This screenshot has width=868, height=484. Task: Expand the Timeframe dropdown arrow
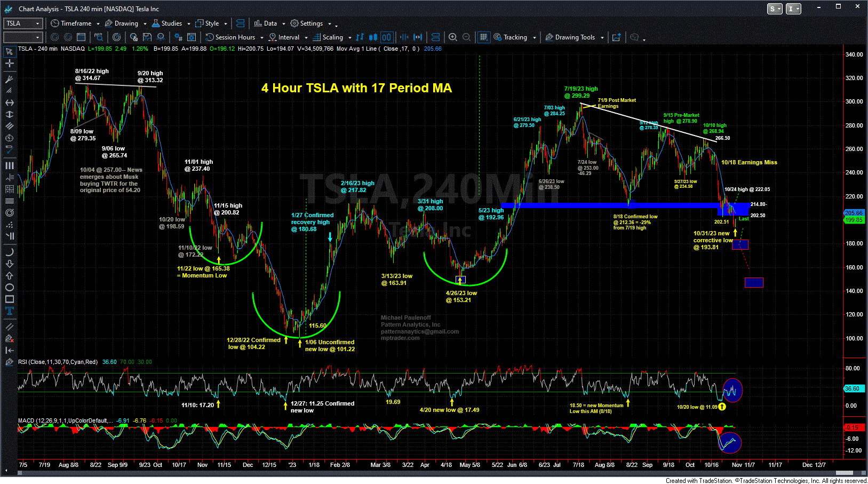pos(97,24)
